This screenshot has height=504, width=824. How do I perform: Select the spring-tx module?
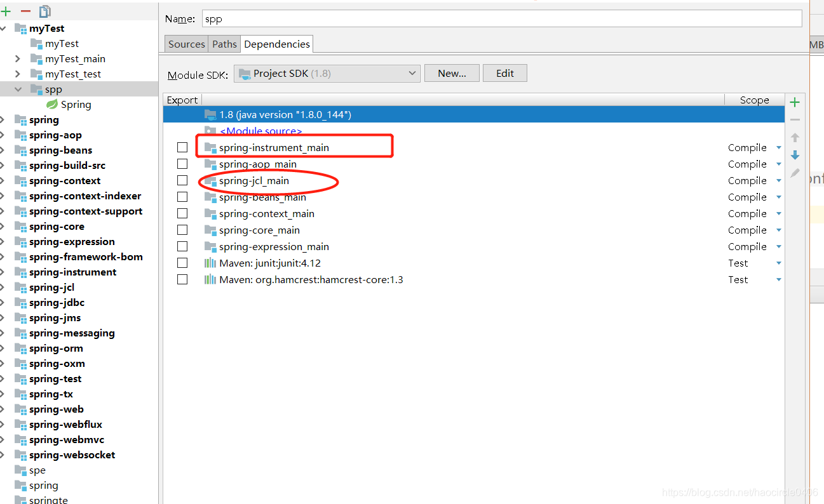point(51,394)
